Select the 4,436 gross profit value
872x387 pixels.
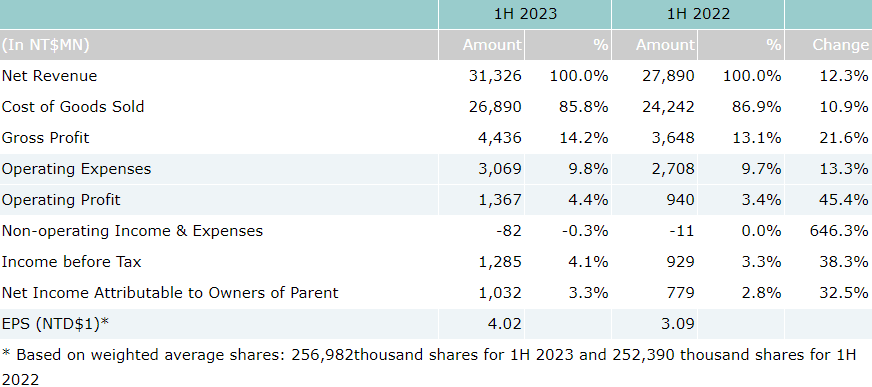pyautogui.click(x=500, y=138)
